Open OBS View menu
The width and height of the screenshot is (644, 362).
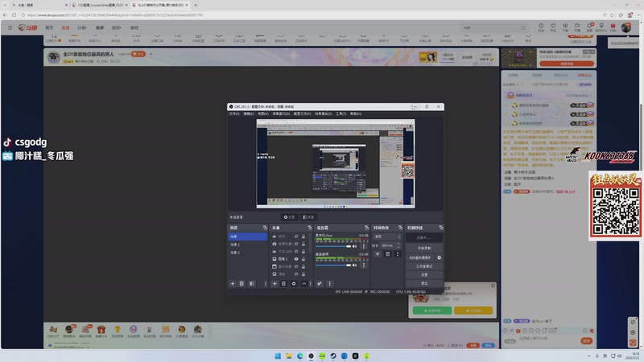click(263, 113)
